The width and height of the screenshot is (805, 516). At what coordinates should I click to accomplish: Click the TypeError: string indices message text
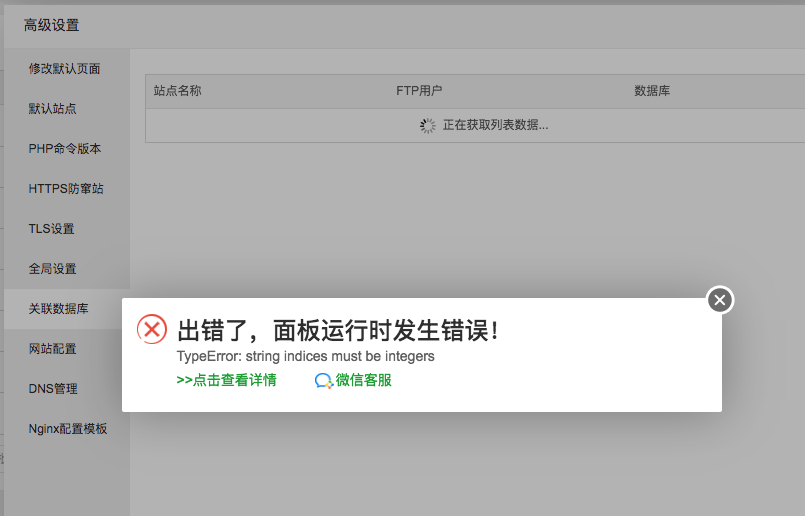point(305,356)
